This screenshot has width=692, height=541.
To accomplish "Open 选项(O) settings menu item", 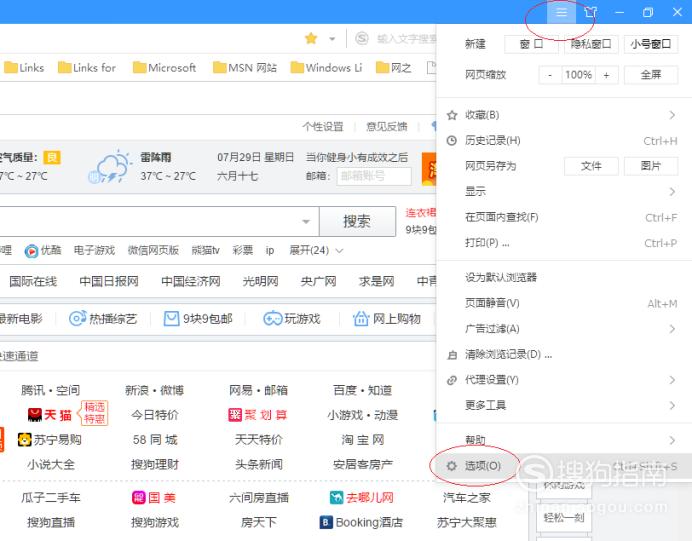I will point(564,466).
